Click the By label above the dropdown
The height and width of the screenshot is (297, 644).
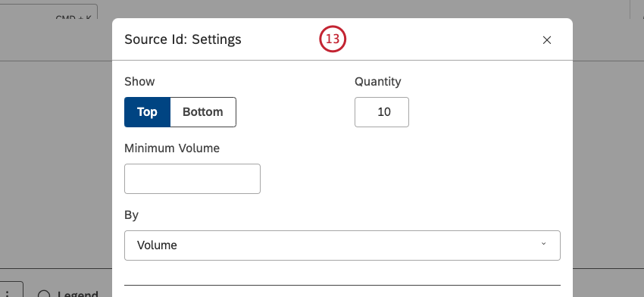131,215
